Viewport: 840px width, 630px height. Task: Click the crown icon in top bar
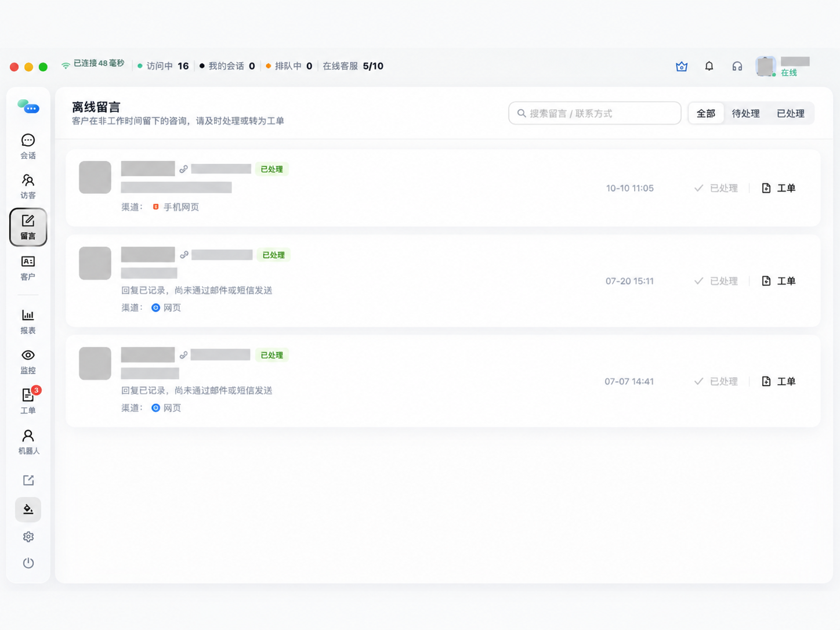pyautogui.click(x=682, y=66)
